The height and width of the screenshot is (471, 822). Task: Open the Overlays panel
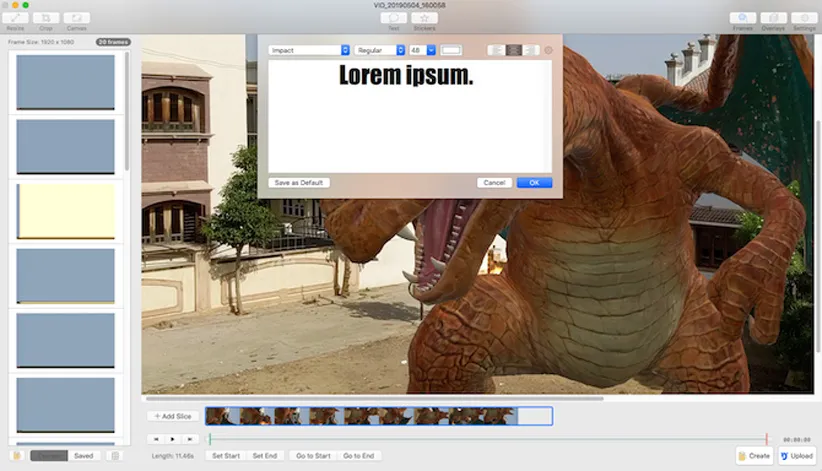[x=773, y=18]
